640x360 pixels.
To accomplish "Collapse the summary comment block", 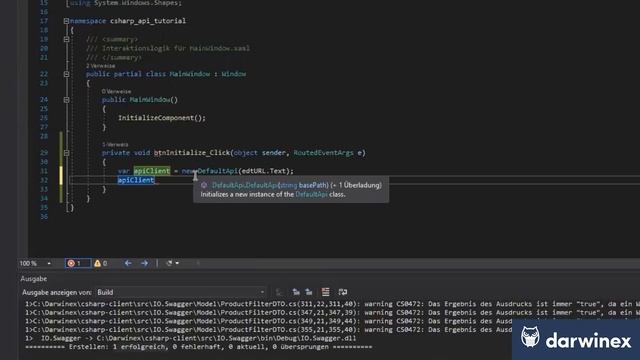I will pos(66,39).
